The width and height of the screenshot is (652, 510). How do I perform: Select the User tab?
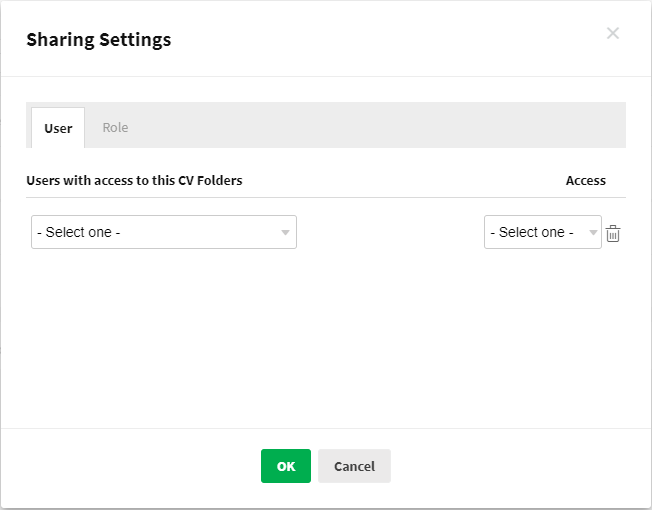[x=58, y=128]
